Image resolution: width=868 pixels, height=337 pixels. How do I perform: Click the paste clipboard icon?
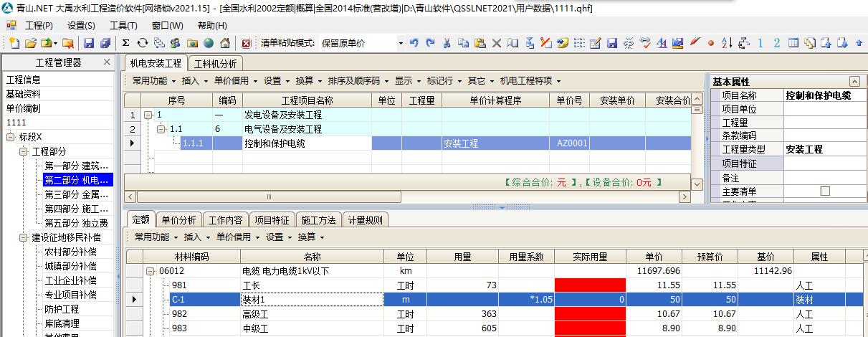pyautogui.click(x=480, y=43)
